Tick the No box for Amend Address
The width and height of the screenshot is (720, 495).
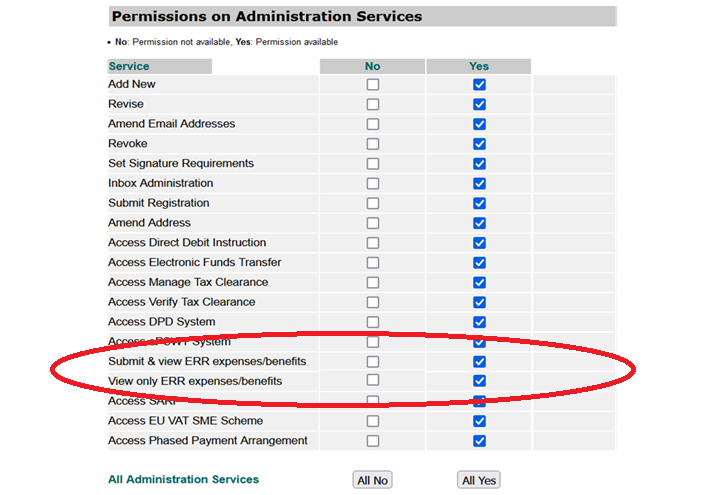point(373,223)
